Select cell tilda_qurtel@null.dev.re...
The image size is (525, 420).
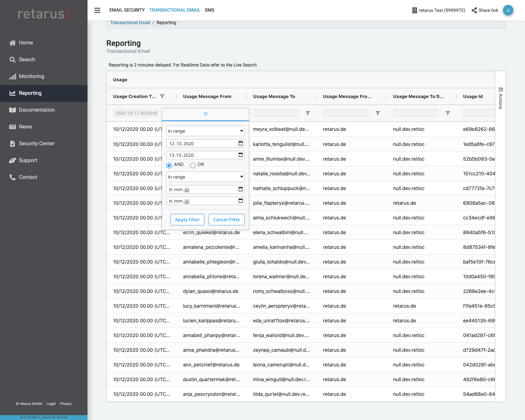281,394
